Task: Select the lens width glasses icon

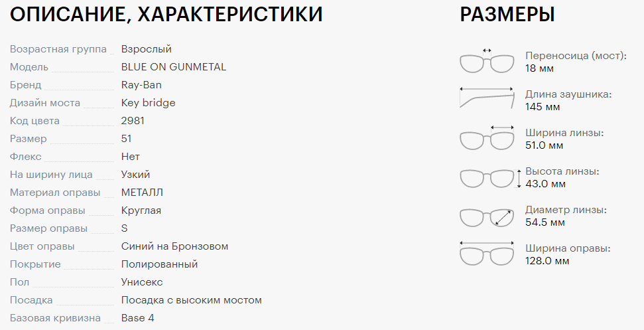Action: tap(487, 138)
